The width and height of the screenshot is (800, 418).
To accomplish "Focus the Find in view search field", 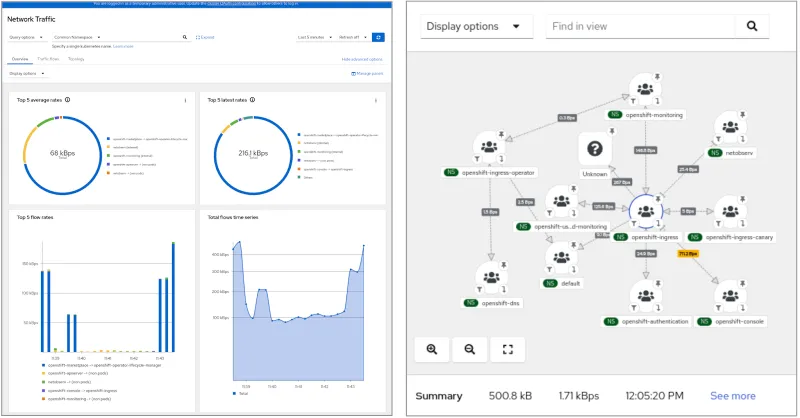I will click(640, 27).
